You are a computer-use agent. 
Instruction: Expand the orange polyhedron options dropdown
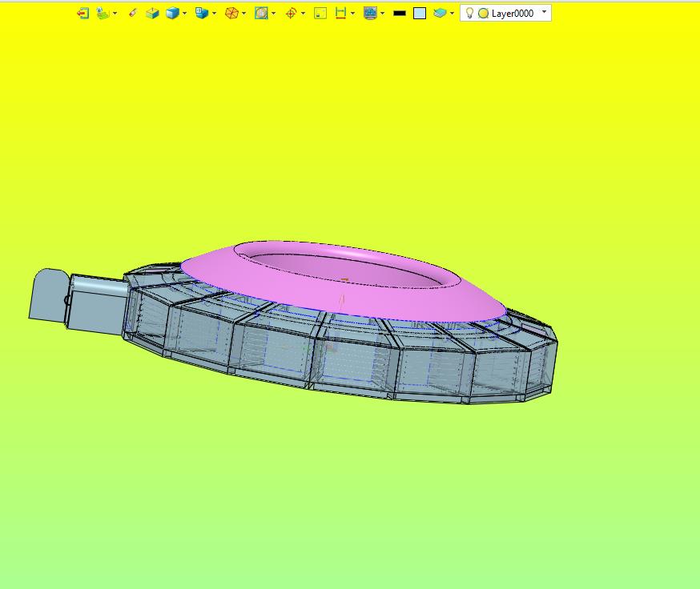243,14
